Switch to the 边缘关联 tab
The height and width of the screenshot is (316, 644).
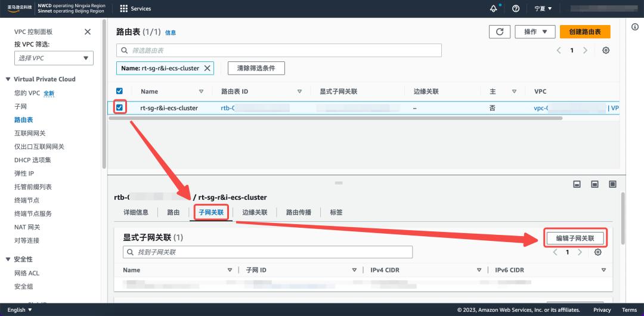tap(255, 212)
